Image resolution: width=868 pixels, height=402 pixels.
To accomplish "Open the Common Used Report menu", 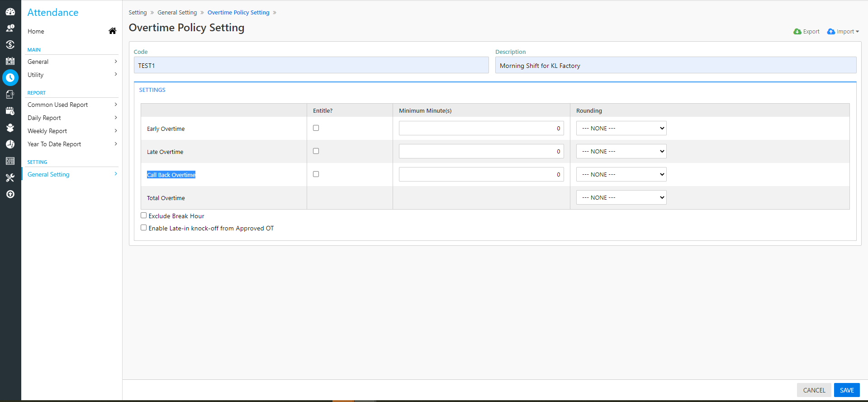I will 71,105.
